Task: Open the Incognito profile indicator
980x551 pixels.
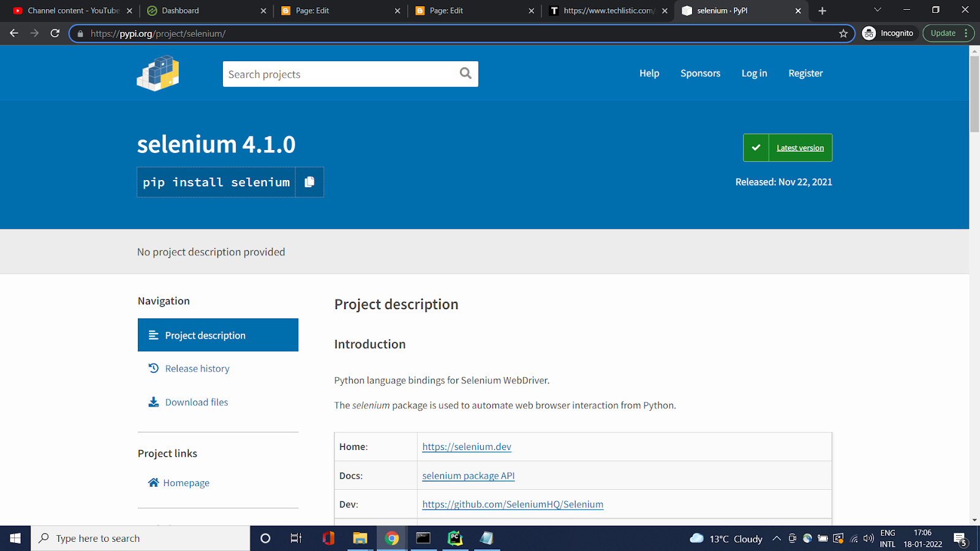Action: pos(888,33)
